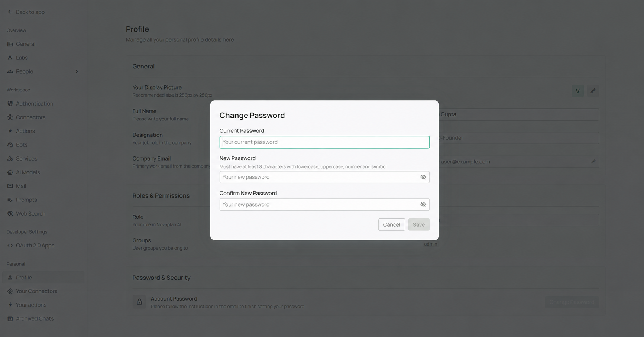644x337 pixels.
Task: Click the Profile person icon
Action: (x=10, y=278)
